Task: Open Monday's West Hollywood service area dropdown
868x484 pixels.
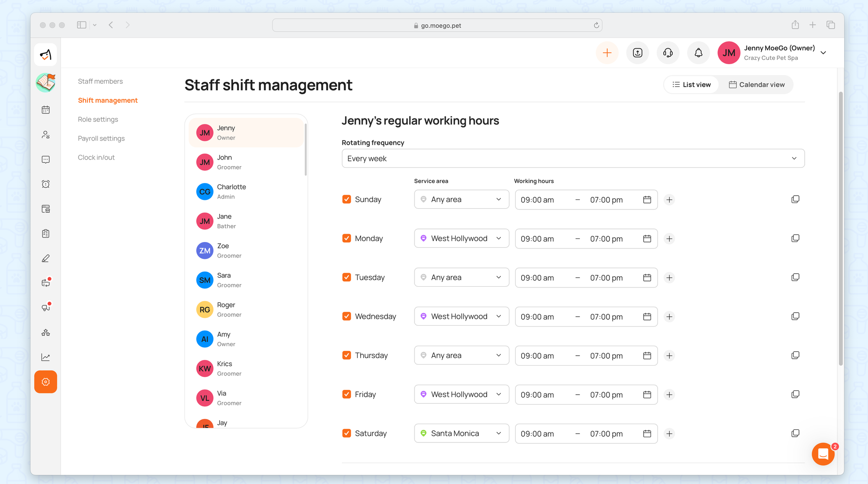Action: pyautogui.click(x=461, y=239)
